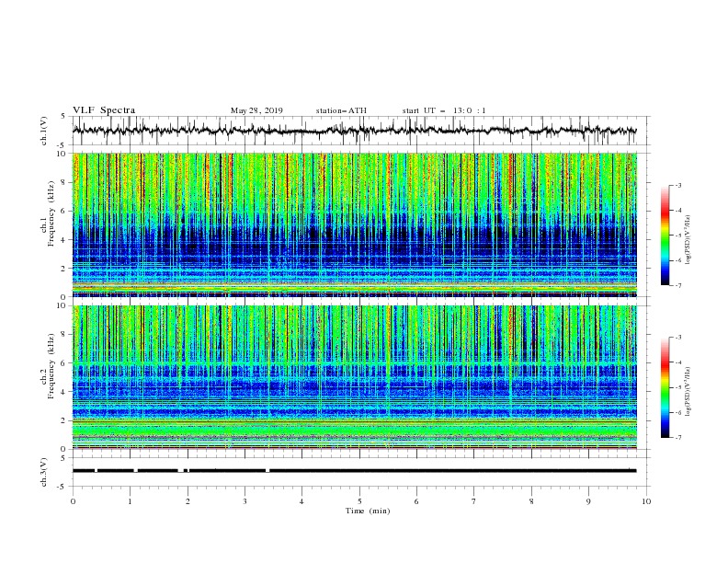Click the "-6" tick on ch.2 colorbar
Image resolution: width=728 pixels, height=563 pixels.
[678, 412]
